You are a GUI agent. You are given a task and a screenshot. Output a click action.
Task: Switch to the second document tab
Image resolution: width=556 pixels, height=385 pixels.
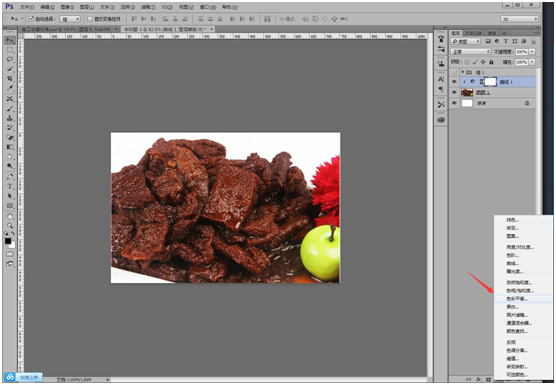point(167,29)
